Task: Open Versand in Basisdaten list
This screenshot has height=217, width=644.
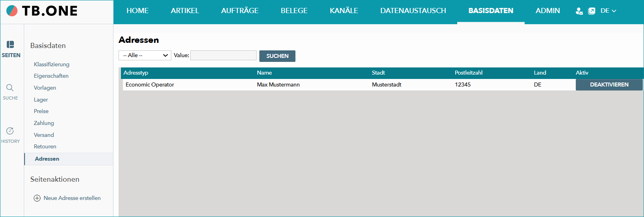Action: [x=44, y=135]
